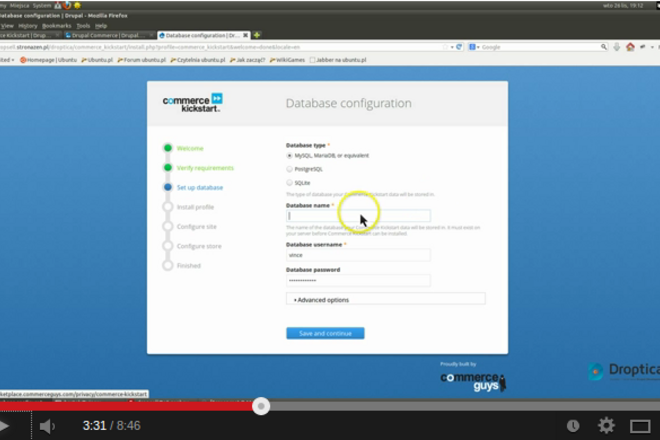Click the Welcome step label

pos(190,148)
